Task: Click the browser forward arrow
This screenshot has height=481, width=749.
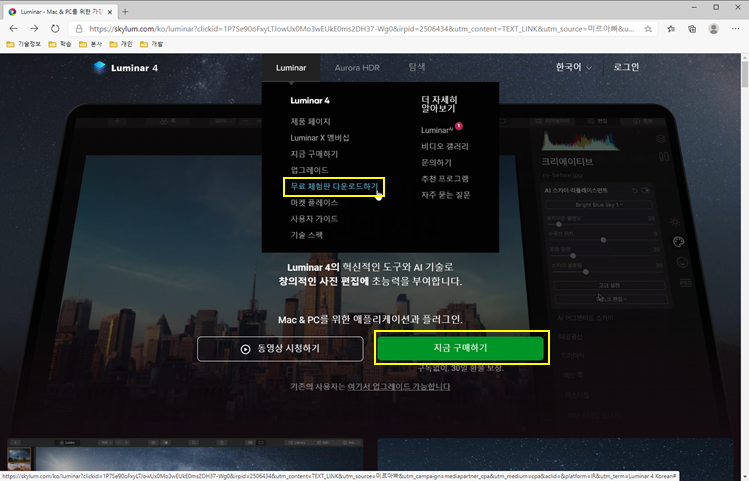Action: point(34,29)
